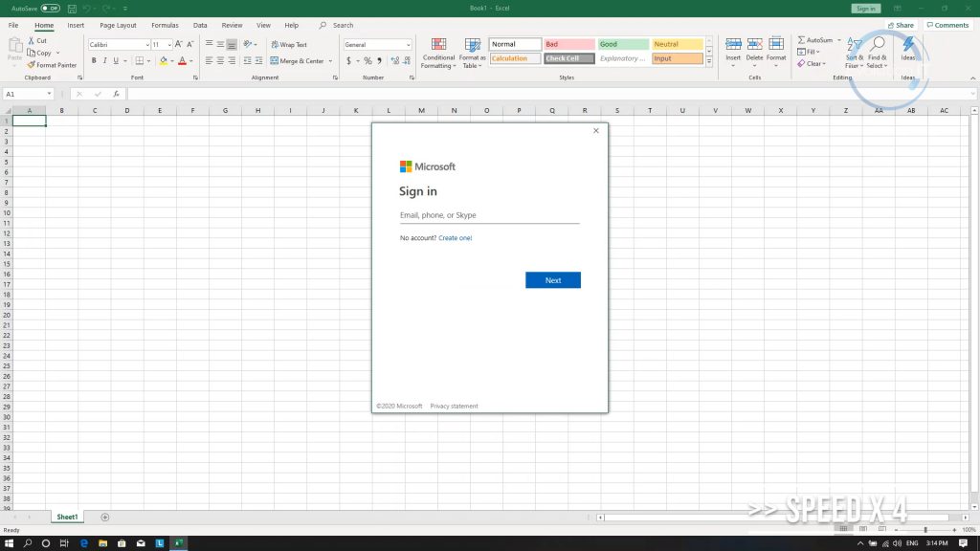Open Conditional Formatting in the ribbon
Screen dimensions: 980x551
(x=438, y=54)
